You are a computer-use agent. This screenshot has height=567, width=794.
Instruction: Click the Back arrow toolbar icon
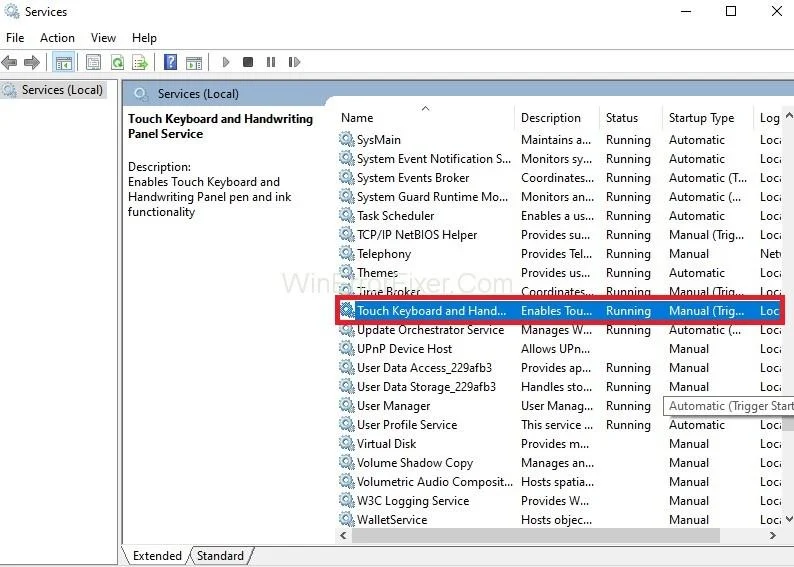click(9, 62)
